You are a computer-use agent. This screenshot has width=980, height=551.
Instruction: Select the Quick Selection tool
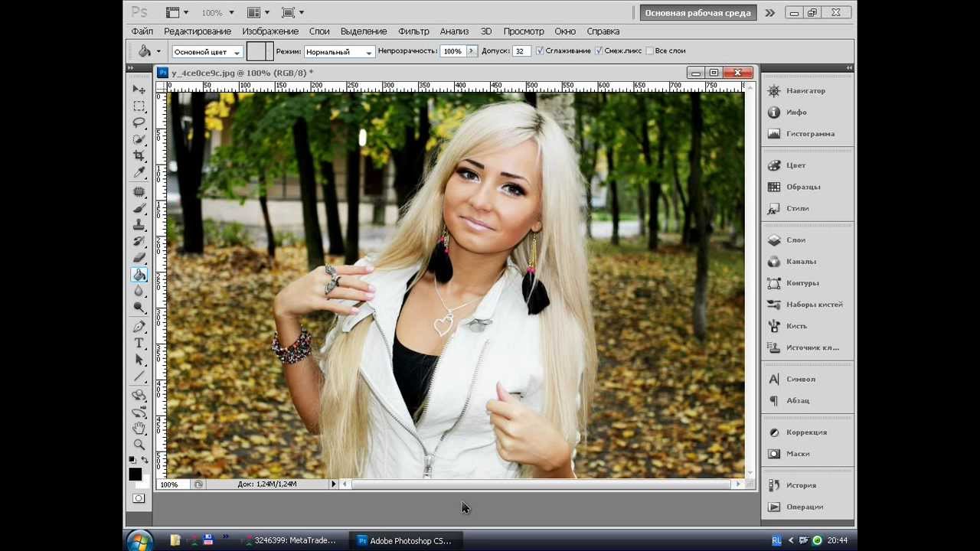tap(139, 139)
